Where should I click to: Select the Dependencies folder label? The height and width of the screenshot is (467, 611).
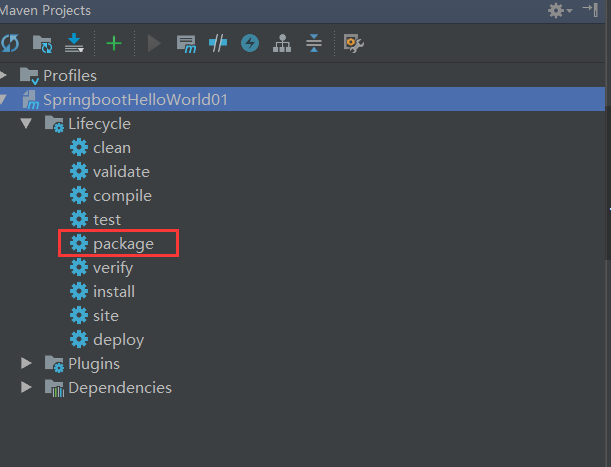point(120,388)
